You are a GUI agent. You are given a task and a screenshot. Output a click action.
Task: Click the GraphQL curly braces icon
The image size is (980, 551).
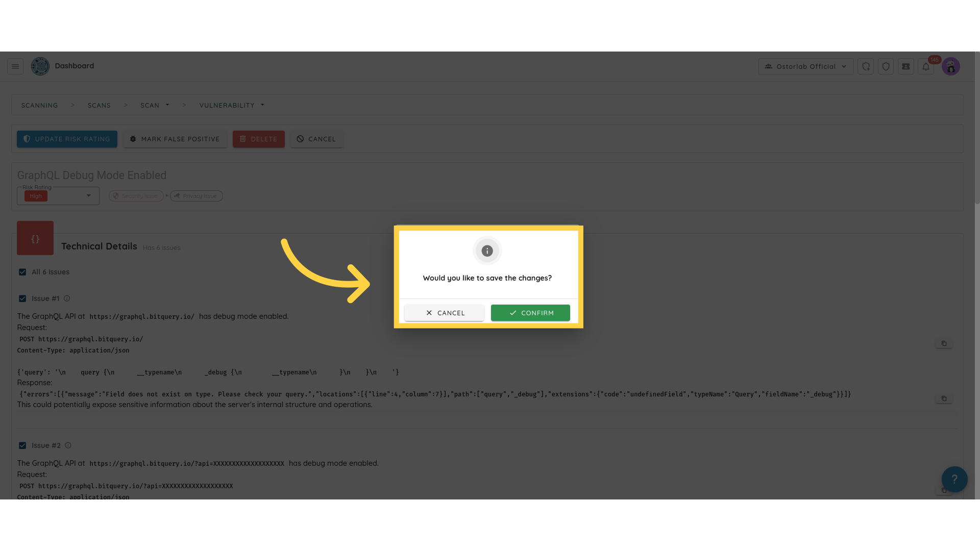pyautogui.click(x=35, y=238)
